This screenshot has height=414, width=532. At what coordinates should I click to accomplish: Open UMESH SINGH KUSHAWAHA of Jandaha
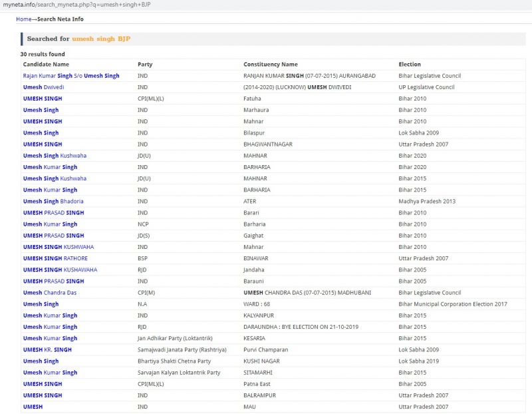(x=60, y=270)
